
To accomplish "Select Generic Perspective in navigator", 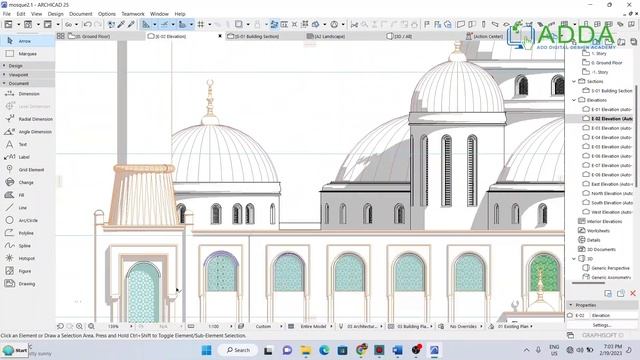I will click(607, 268).
